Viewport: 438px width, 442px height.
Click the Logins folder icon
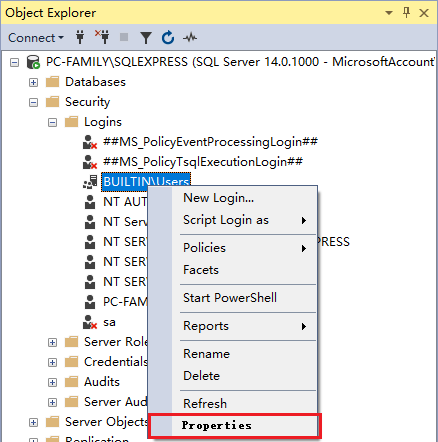coord(71,122)
